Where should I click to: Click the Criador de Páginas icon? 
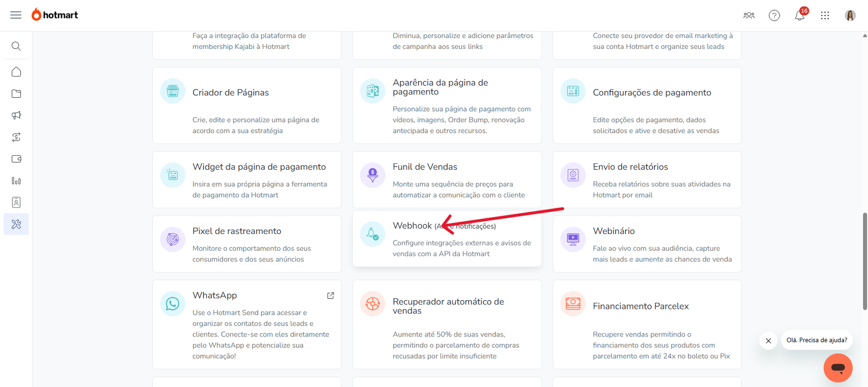click(x=173, y=91)
